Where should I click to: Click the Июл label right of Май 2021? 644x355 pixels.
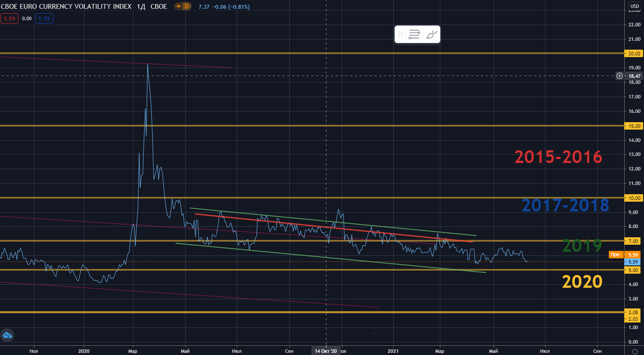545,351
